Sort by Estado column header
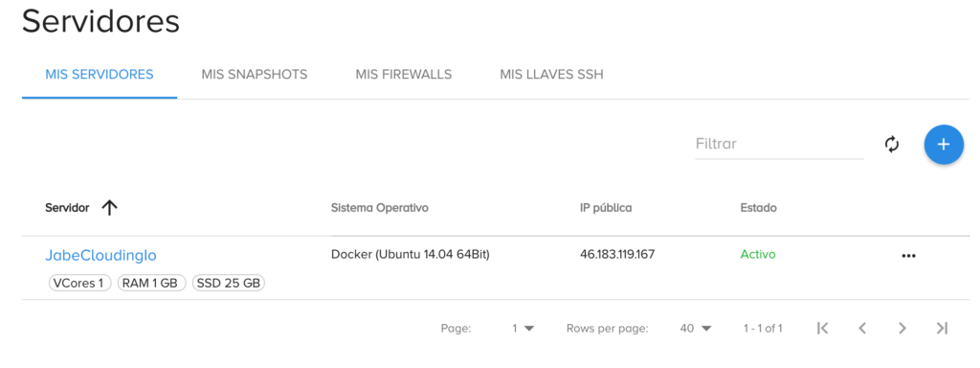 758,208
